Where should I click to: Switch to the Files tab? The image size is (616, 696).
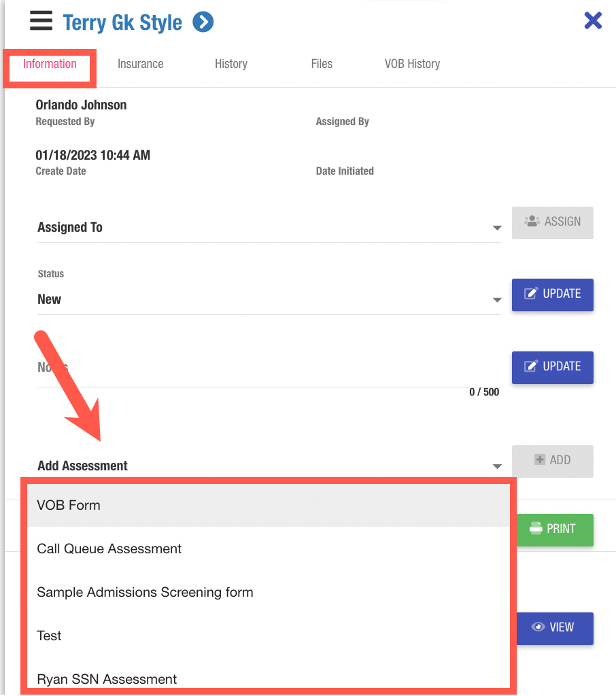tap(322, 64)
